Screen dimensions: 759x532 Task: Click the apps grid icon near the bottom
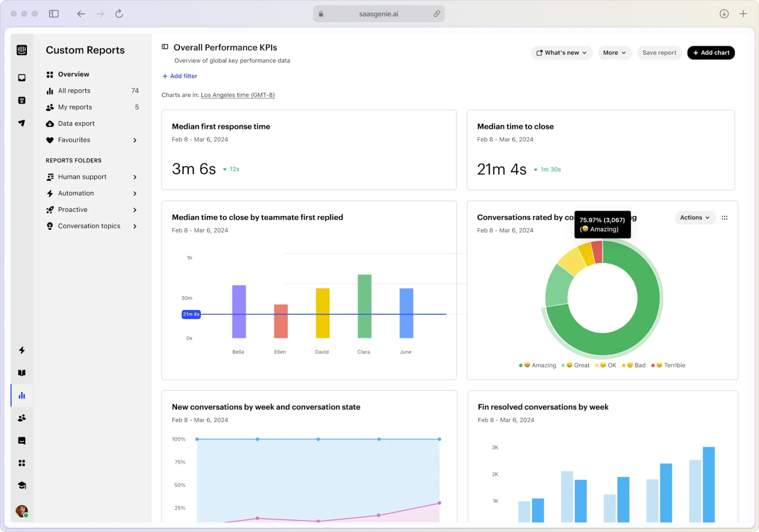tap(22, 463)
